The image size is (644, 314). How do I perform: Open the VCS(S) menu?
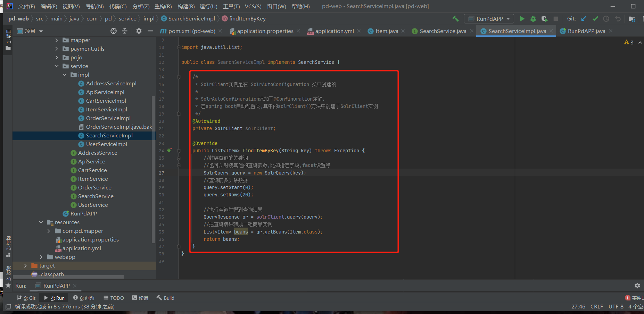click(x=253, y=7)
